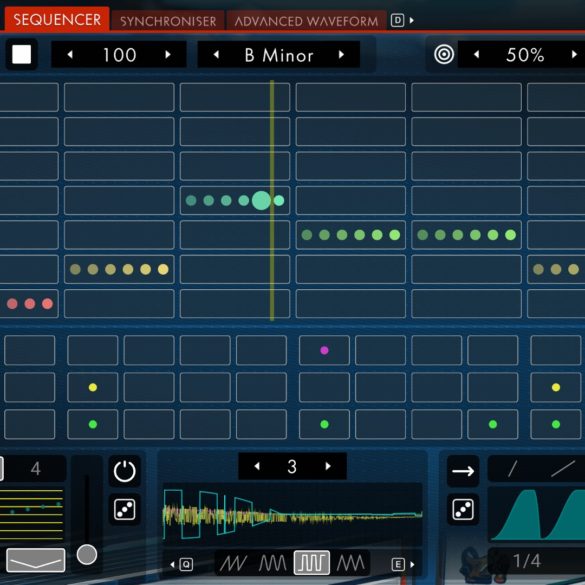Click the concentric circles target icon

(444, 54)
